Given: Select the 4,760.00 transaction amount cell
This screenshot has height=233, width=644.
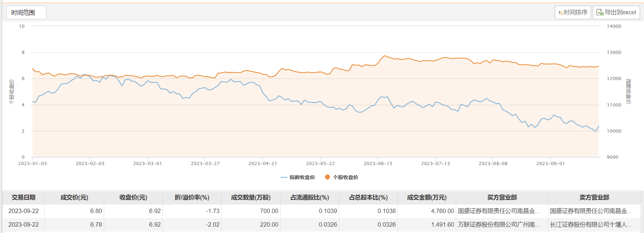Looking at the screenshot, I should (442, 211).
